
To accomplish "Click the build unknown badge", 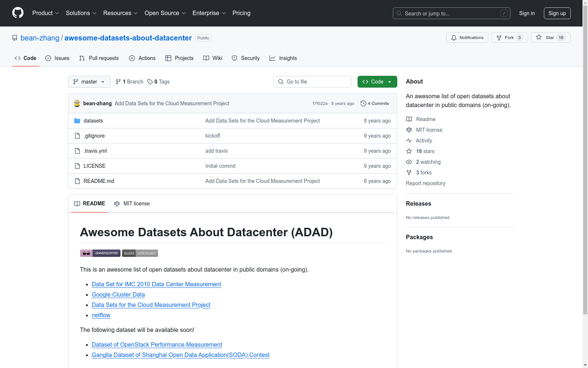I will 140,253.
